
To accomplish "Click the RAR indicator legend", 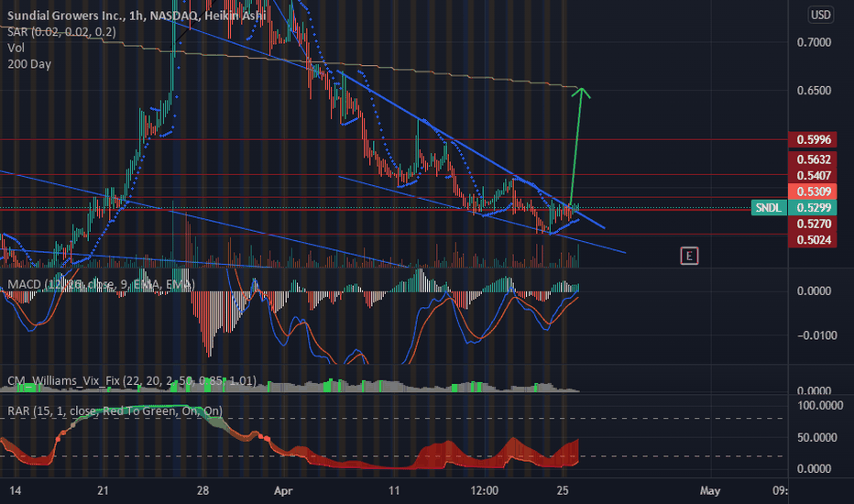I will click(115, 411).
